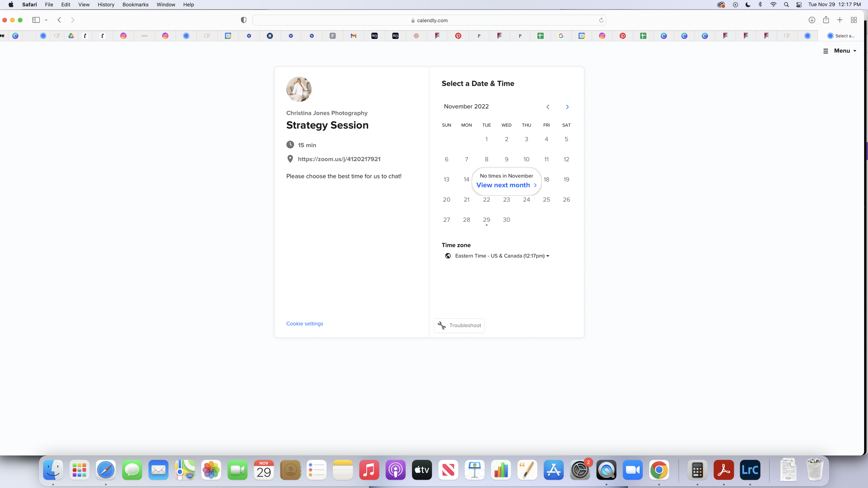868x488 pixels.
Task: Open the Bookmarks menu
Action: [135, 5]
